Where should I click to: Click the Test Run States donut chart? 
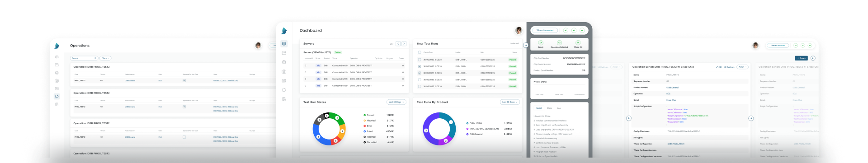click(329, 129)
